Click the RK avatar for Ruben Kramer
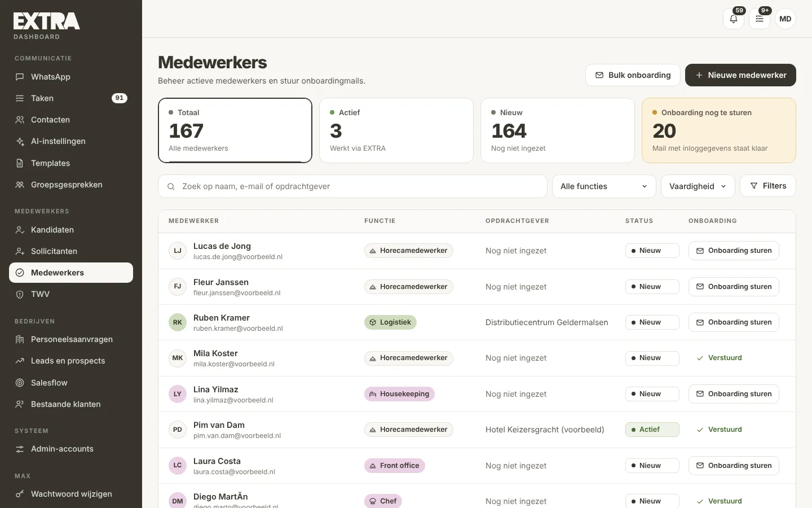Viewport: 812px width, 508px height. pos(178,322)
